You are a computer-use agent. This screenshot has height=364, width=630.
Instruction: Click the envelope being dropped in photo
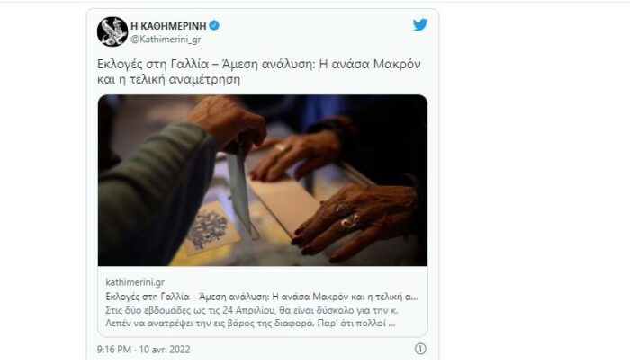pyautogui.click(x=240, y=189)
